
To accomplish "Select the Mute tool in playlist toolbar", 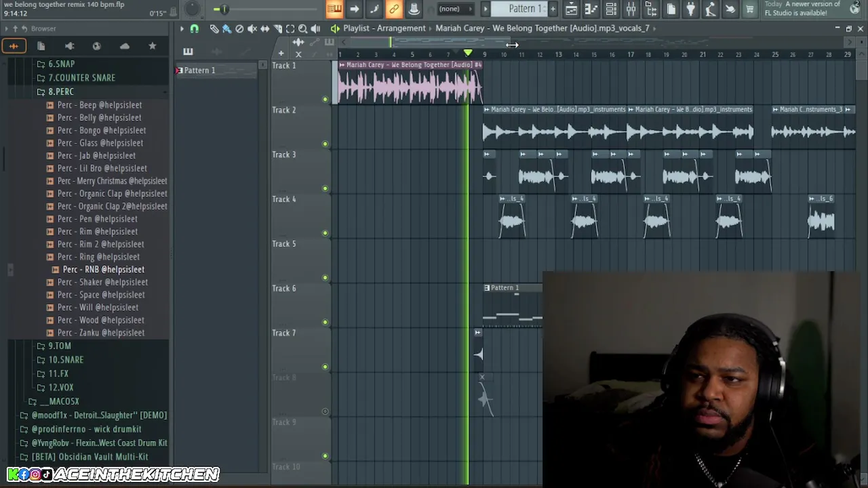I will (x=252, y=28).
